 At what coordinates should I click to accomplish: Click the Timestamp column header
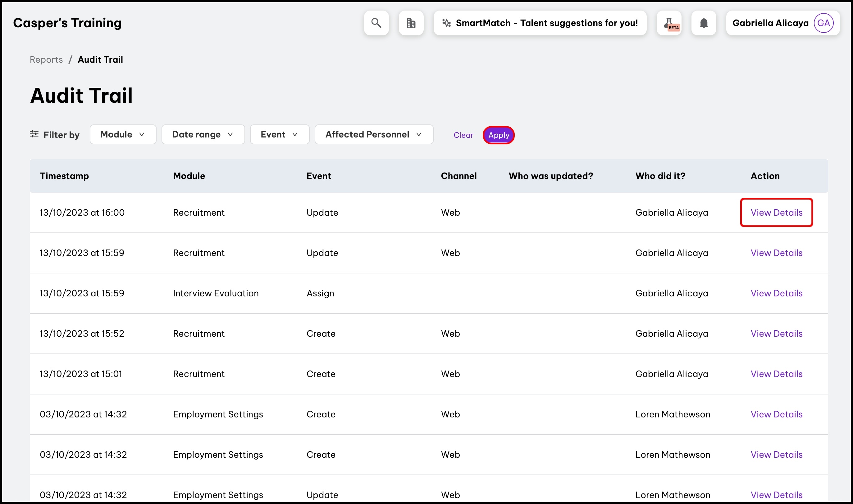coord(64,176)
